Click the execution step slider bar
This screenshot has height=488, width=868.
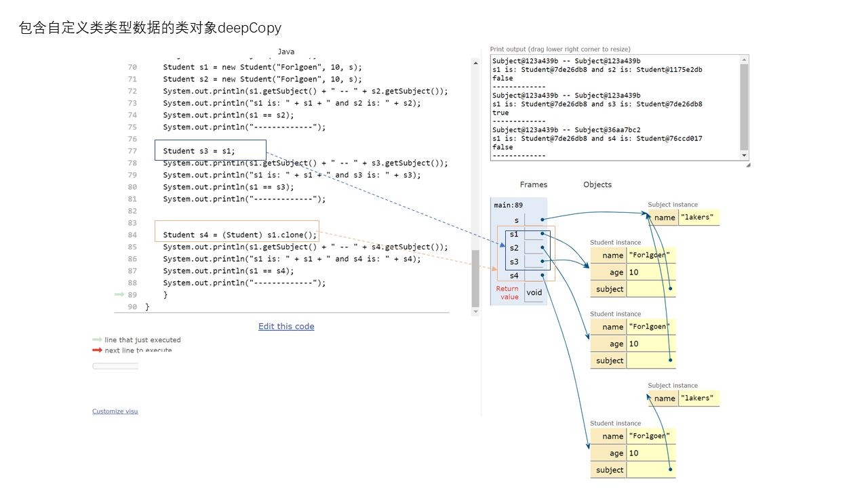click(115, 366)
